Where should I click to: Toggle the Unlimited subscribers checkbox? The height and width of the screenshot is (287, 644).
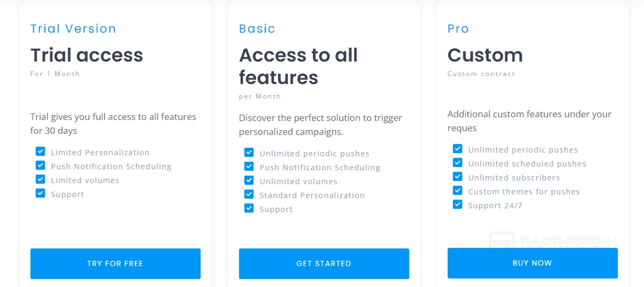coord(457,177)
